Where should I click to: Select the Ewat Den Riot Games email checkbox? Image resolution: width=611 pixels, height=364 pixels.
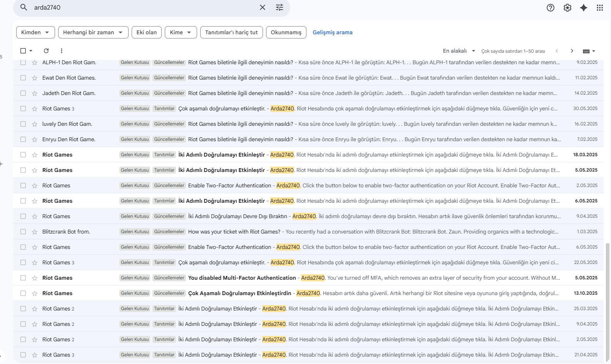point(23,78)
